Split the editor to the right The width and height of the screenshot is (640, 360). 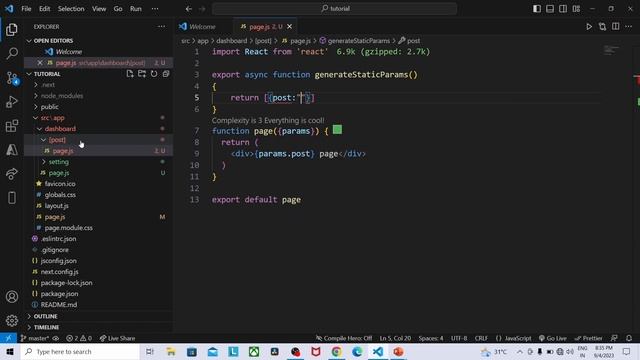[x=616, y=27]
